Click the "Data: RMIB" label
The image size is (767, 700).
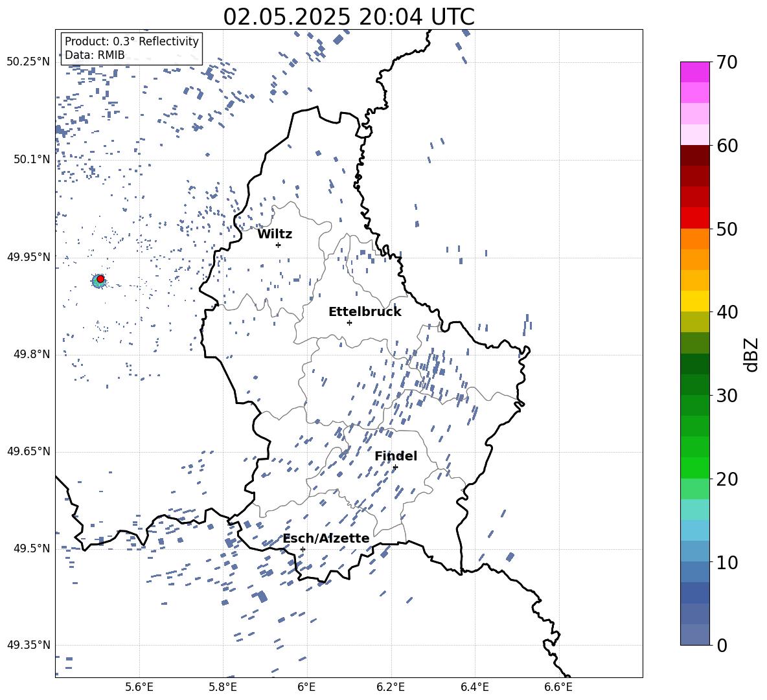click(x=95, y=55)
